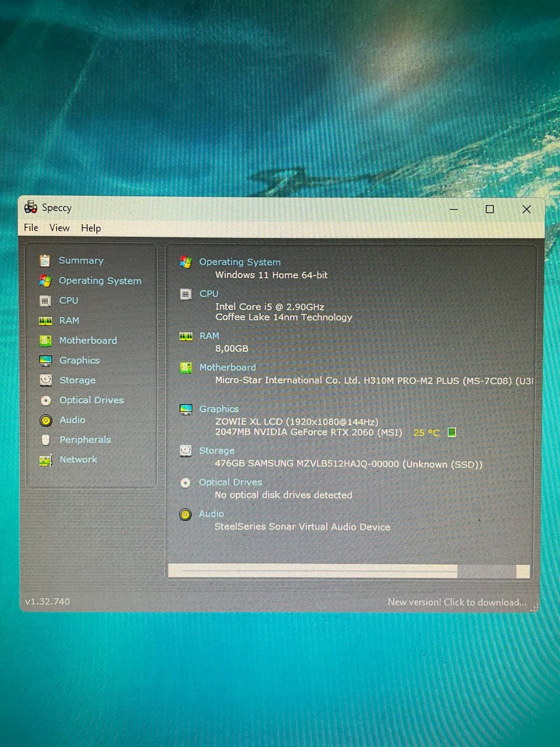Click the Network sidebar icon
This screenshot has height=747, width=560.
[45, 460]
